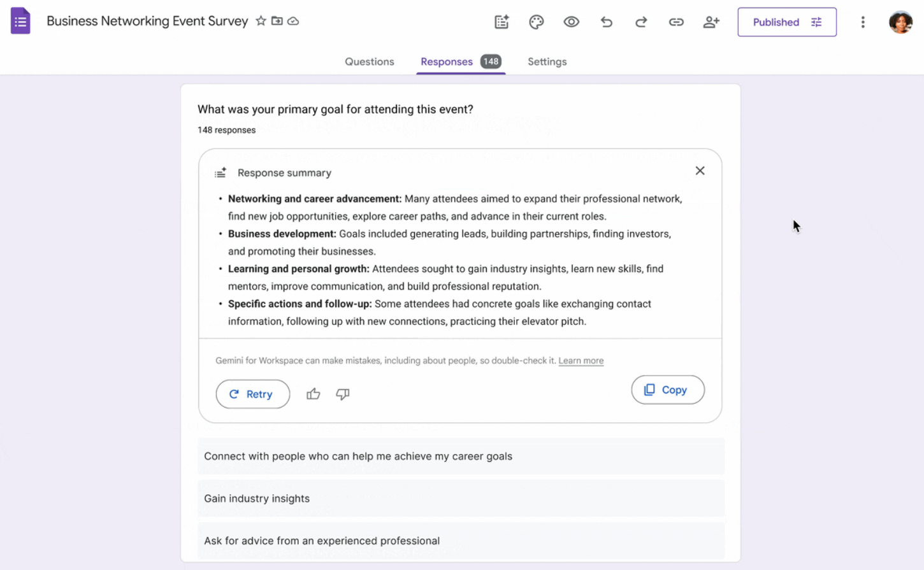Click the move to folder icon
The image size is (924, 570).
pos(277,20)
